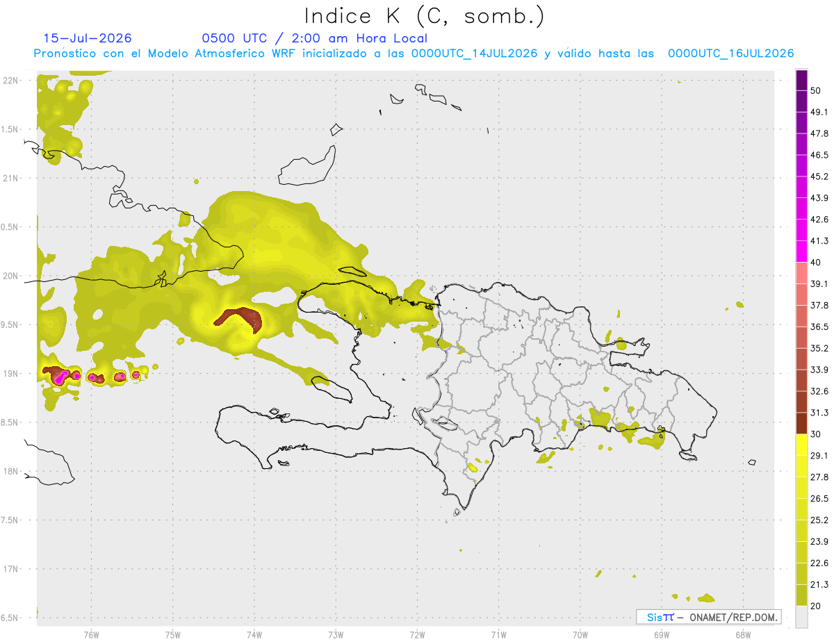Click the color bar value 27.8
Image resolution: width=834 pixels, height=644 pixels.
[819, 477]
